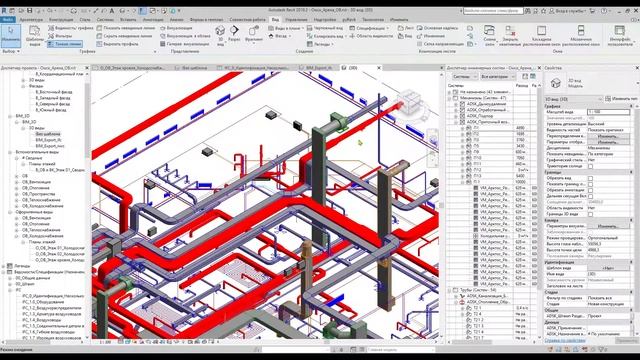
Task: Toggle Crop Region Visible (Показать границу) checkbox
Action: [x=590, y=184]
